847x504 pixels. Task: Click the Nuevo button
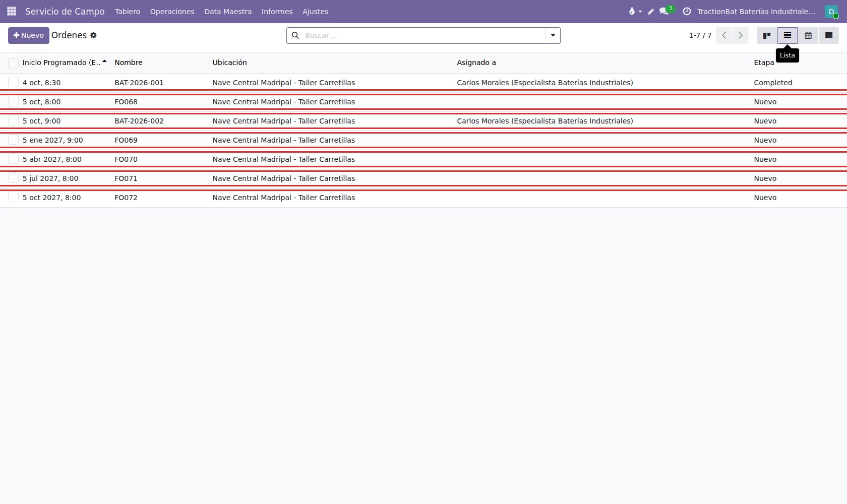tap(29, 35)
